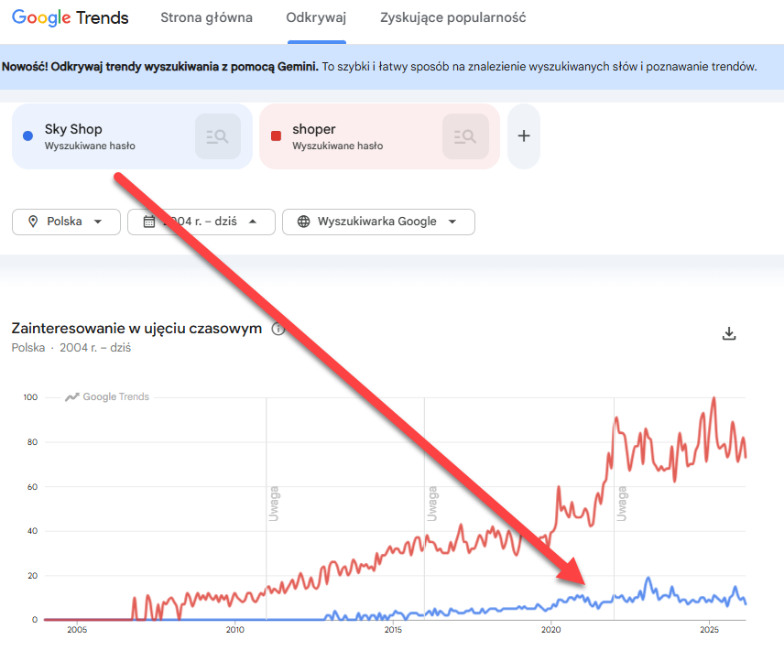Image resolution: width=784 pixels, height=672 pixels.
Task: Click the blue Sky Shop color dot
Action: coord(27,136)
